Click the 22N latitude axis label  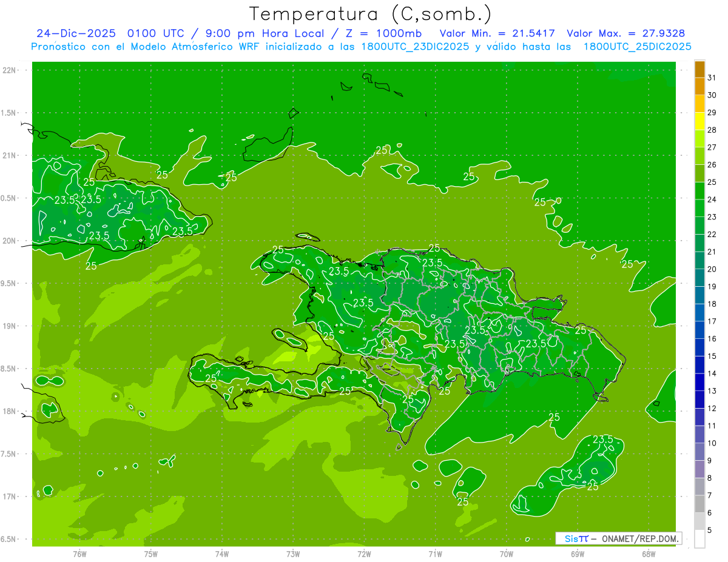click(10, 70)
